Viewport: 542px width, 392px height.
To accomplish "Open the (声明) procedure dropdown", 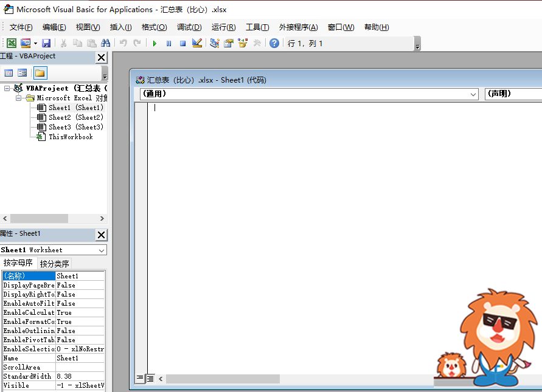I will (513, 94).
